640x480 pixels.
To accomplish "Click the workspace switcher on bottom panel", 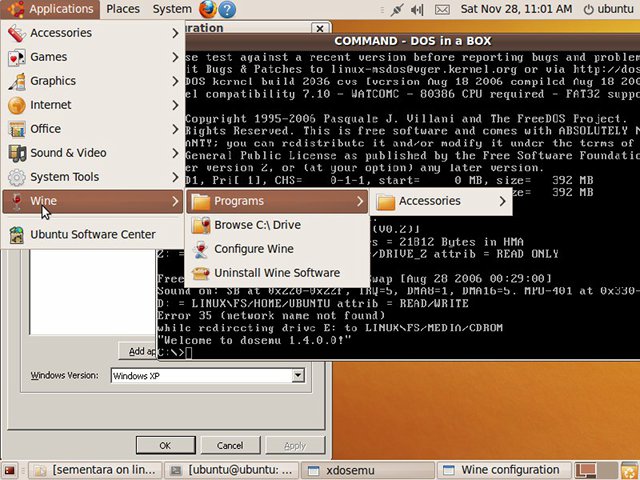I will click(596, 470).
